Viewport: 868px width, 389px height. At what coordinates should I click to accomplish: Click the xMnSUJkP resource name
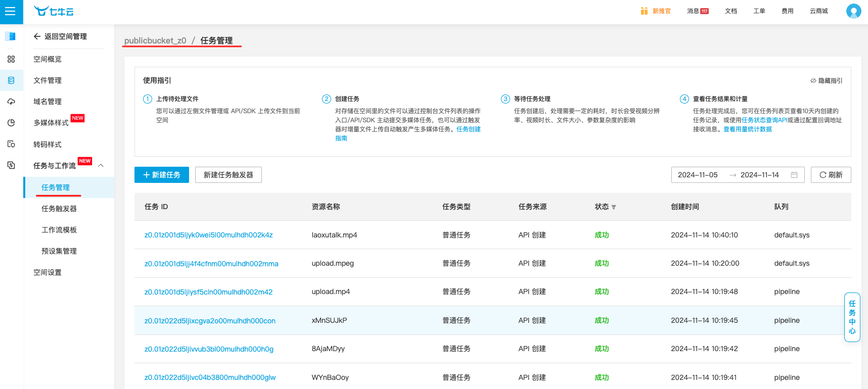click(330, 320)
